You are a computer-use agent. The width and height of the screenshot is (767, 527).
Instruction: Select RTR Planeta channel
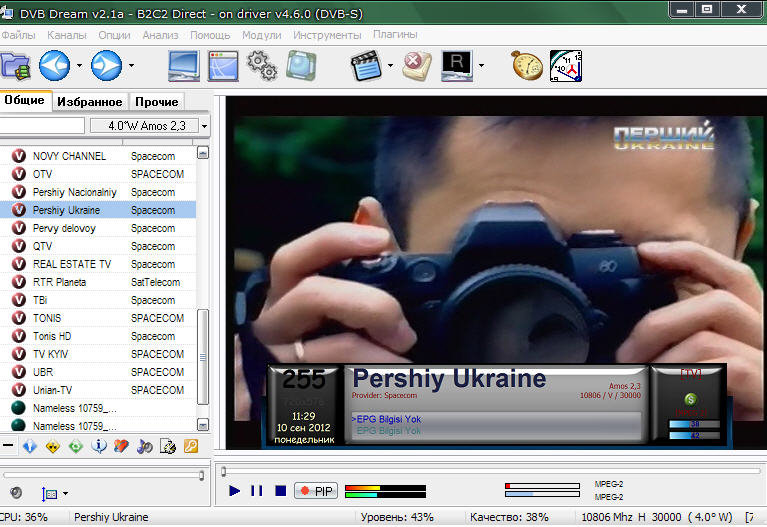pos(98,282)
